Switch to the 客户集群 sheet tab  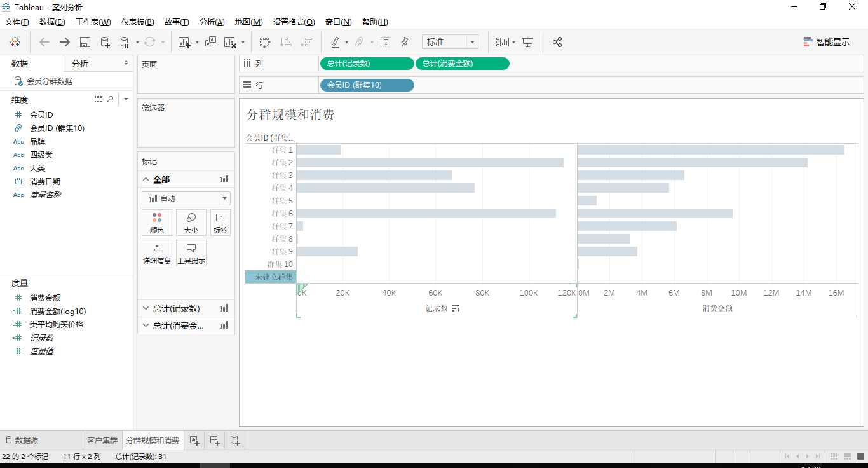click(102, 440)
